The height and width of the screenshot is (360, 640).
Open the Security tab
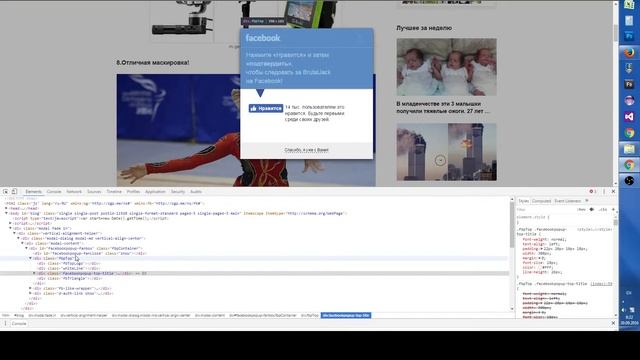178,191
